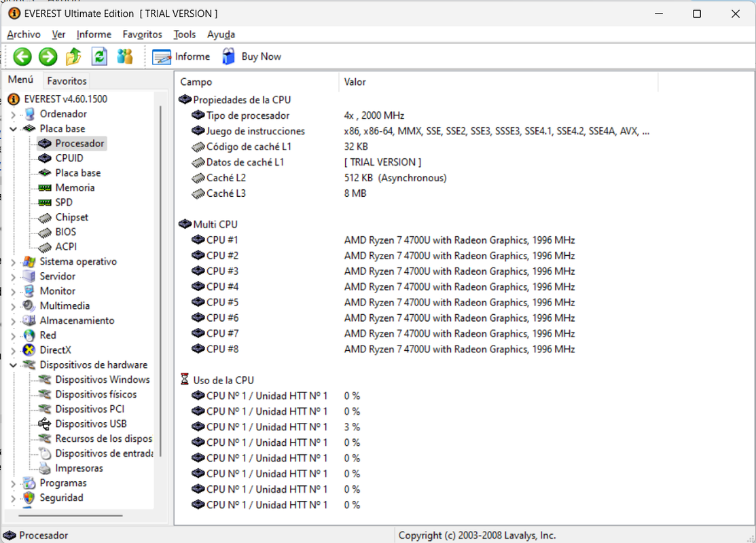Click the BIOS chip icon
Image resolution: width=756 pixels, height=543 pixels.
coord(45,233)
